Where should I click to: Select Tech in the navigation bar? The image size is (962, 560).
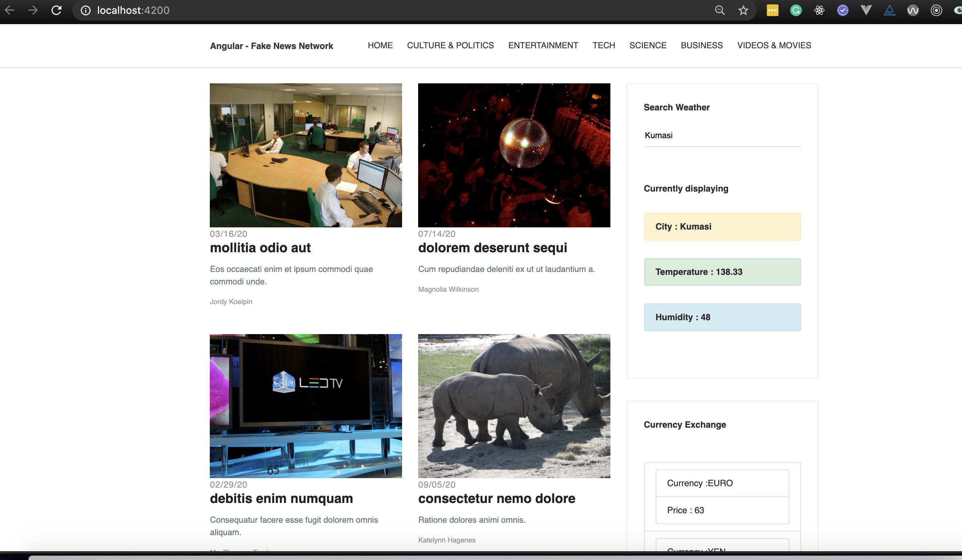click(603, 45)
